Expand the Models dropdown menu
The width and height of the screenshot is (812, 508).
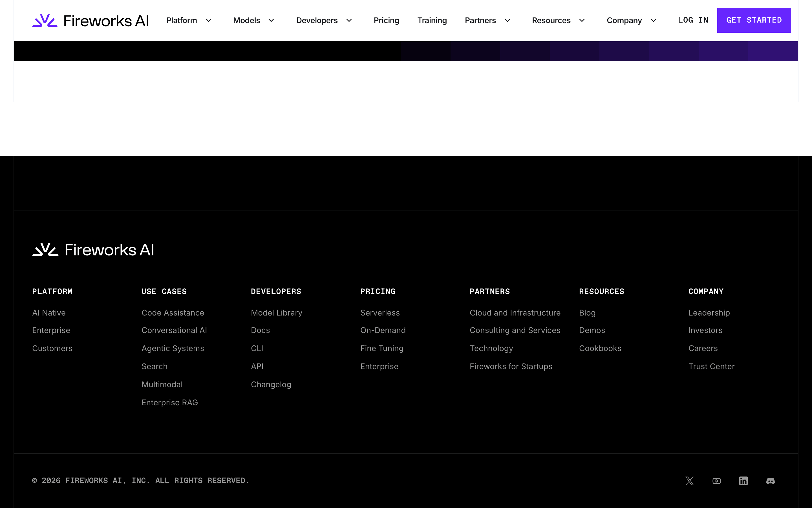point(254,21)
